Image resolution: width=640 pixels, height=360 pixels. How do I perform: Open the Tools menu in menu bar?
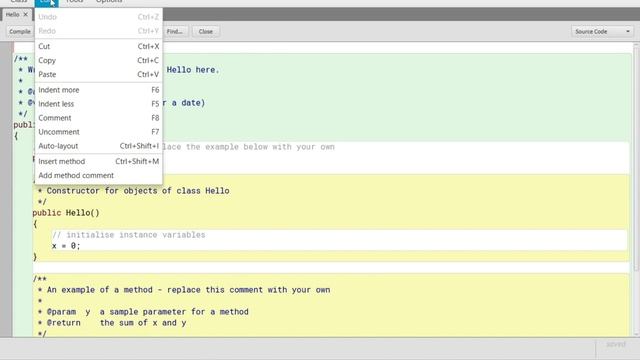[74, 2]
